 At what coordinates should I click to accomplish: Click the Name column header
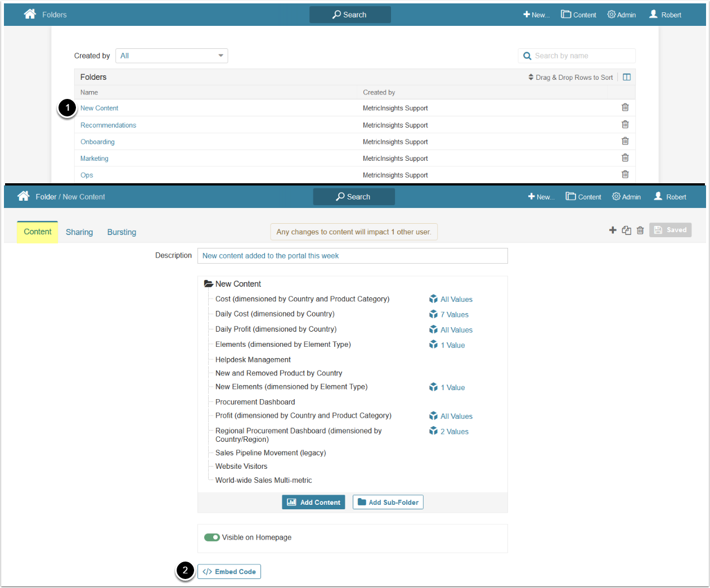coord(89,92)
